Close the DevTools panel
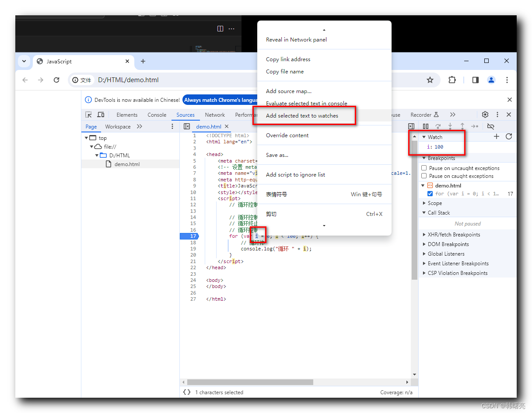 [x=509, y=115]
